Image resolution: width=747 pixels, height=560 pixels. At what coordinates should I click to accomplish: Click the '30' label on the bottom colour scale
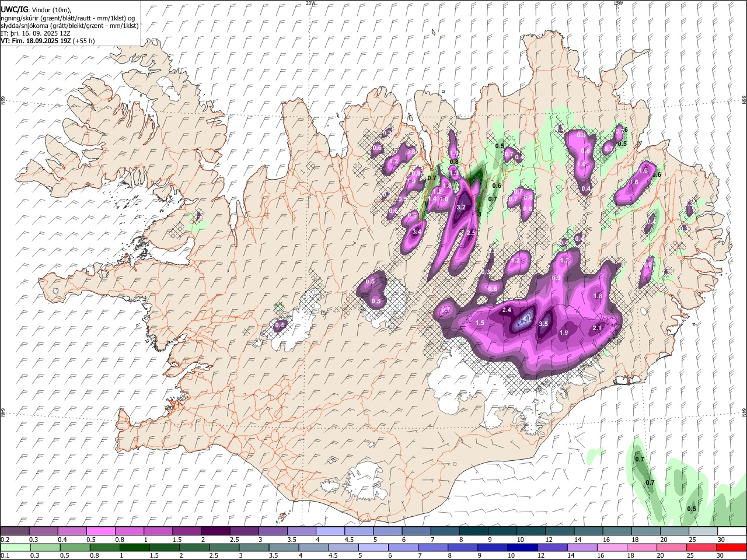721,556
